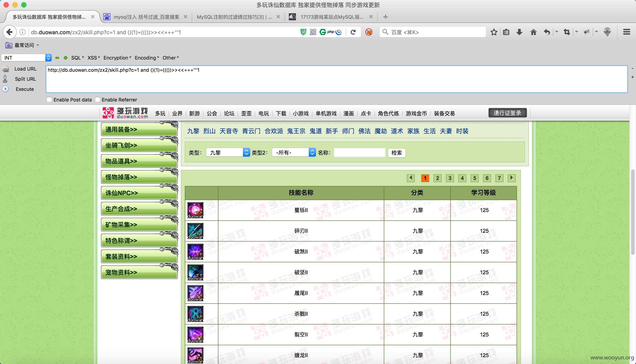Open the hamburger menu icon

(x=627, y=32)
